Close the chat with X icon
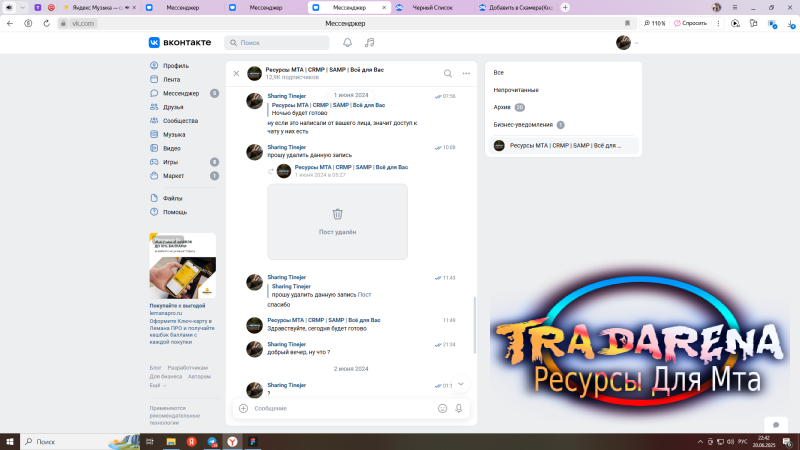The height and width of the screenshot is (450, 800). pos(236,73)
